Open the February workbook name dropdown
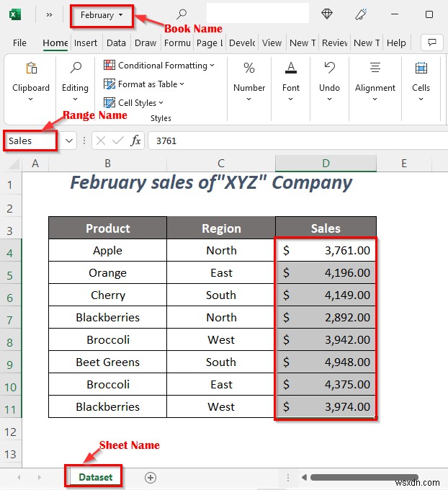 [x=102, y=15]
